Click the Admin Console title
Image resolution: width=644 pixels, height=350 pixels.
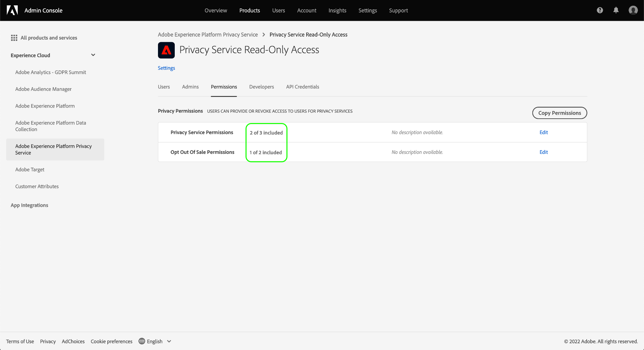44,10
